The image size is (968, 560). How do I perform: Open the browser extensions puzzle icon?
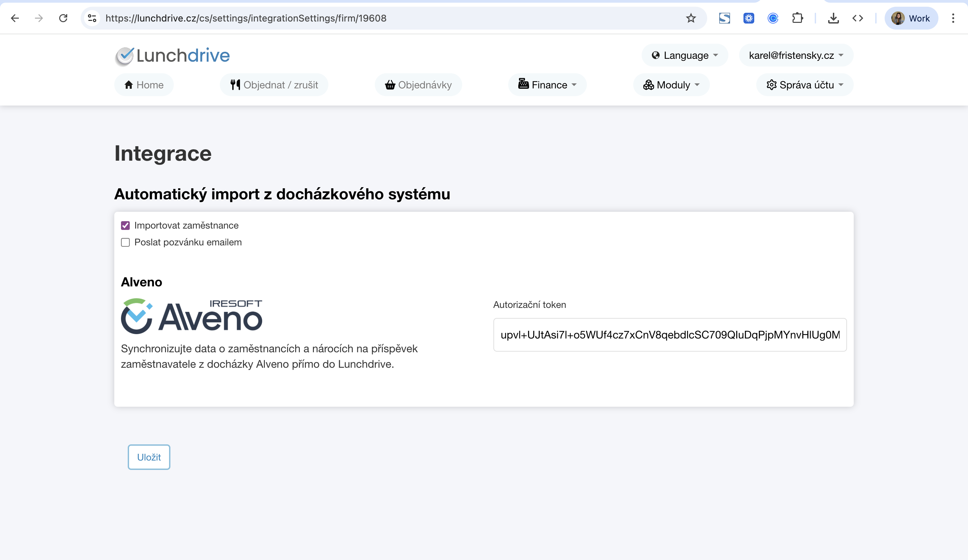coord(798,18)
